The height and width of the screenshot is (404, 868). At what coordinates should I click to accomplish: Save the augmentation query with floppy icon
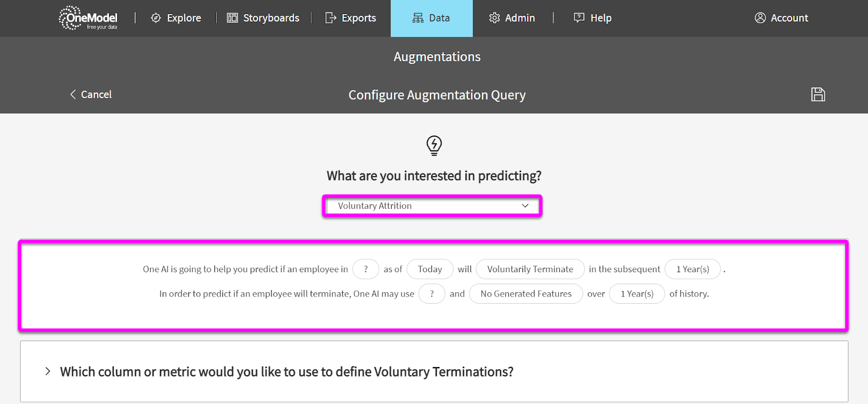[x=818, y=94]
